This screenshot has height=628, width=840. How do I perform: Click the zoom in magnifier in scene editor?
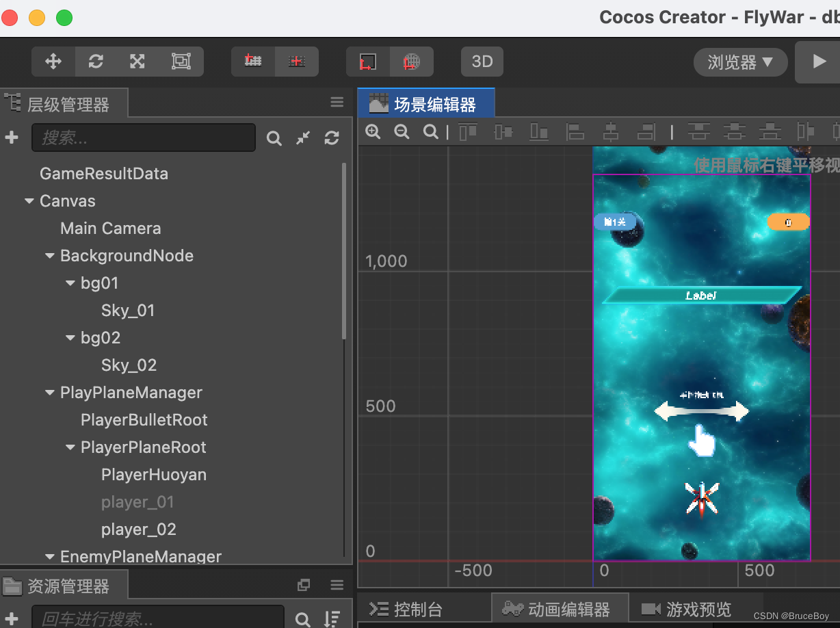(x=373, y=131)
